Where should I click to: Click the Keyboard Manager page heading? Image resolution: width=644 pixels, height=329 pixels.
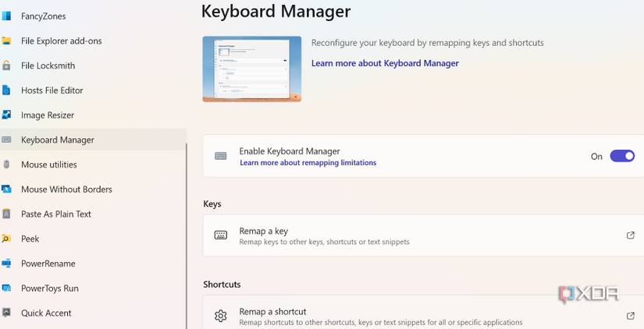276,11
